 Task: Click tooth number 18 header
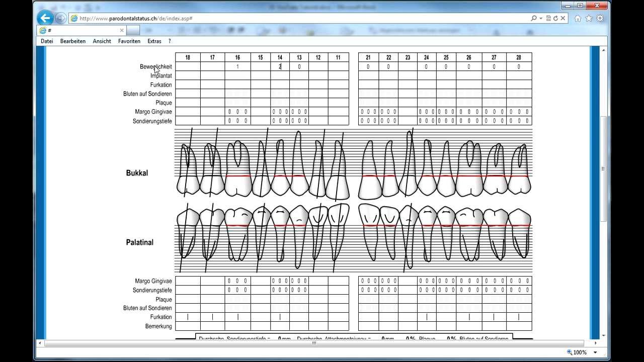[188, 57]
